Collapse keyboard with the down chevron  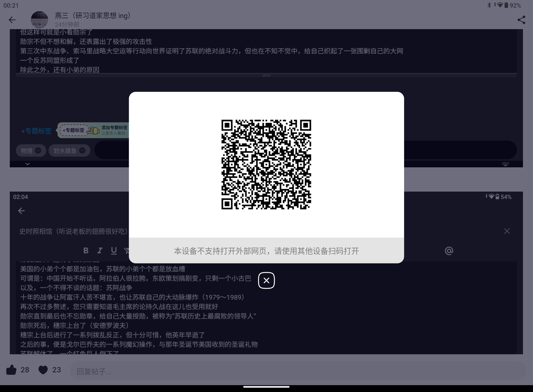(28, 164)
